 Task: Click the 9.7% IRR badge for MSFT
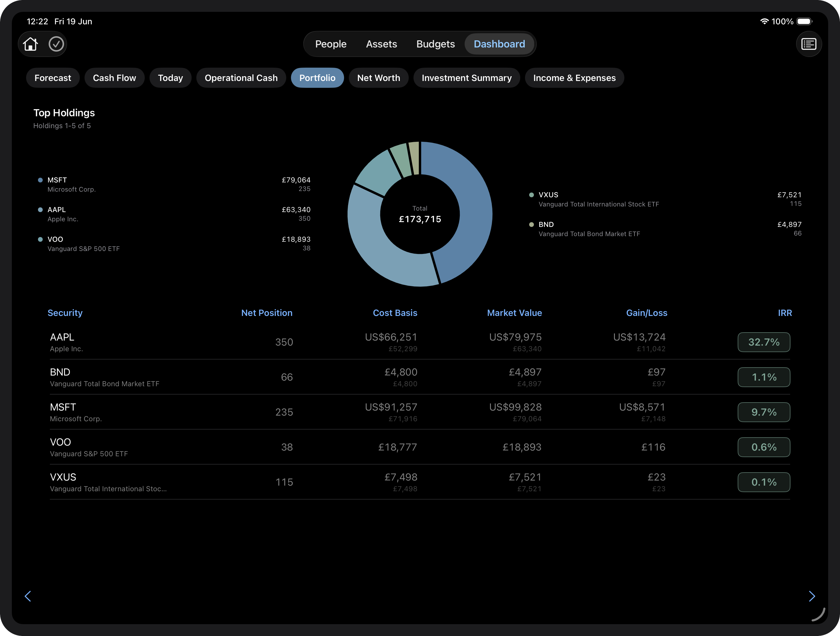pos(764,412)
